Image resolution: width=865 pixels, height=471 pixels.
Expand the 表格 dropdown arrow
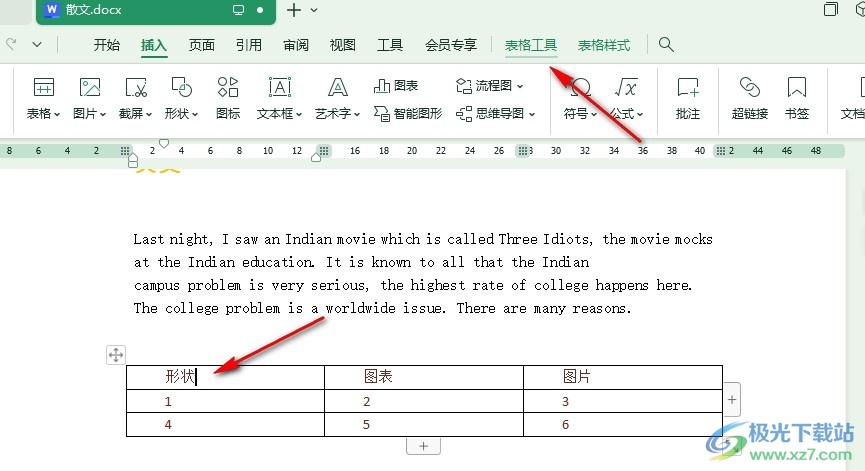(57, 114)
